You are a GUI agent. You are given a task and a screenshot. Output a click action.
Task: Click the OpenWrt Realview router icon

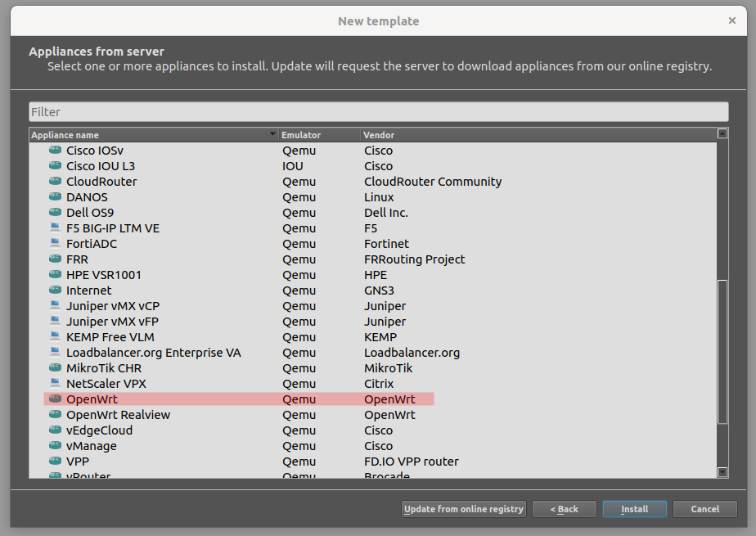[55, 415]
